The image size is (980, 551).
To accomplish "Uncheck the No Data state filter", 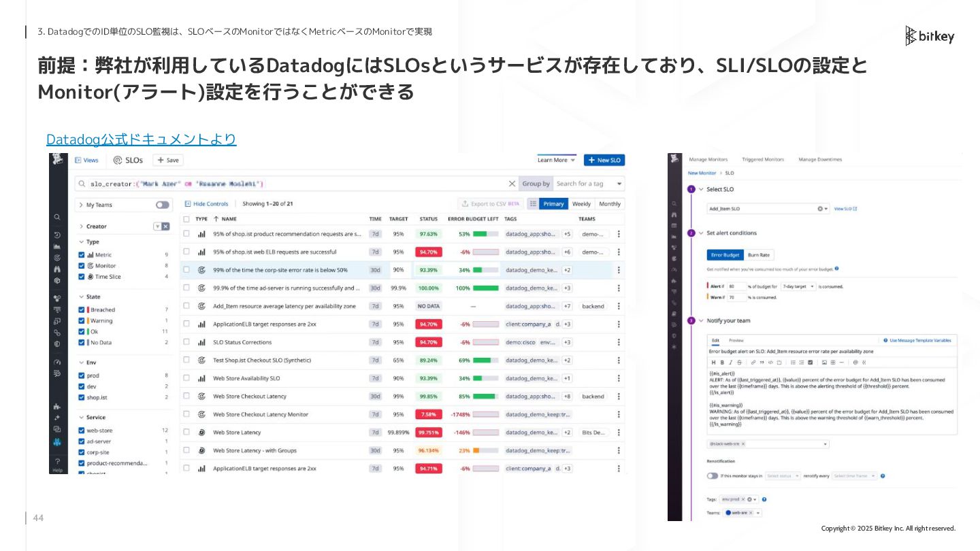I will tap(82, 342).
